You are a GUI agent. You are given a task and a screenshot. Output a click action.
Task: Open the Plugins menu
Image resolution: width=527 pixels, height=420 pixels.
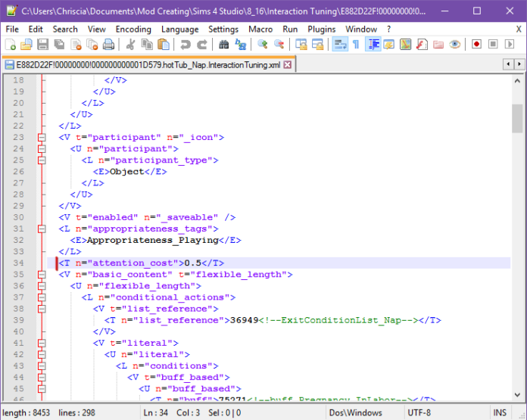321,29
